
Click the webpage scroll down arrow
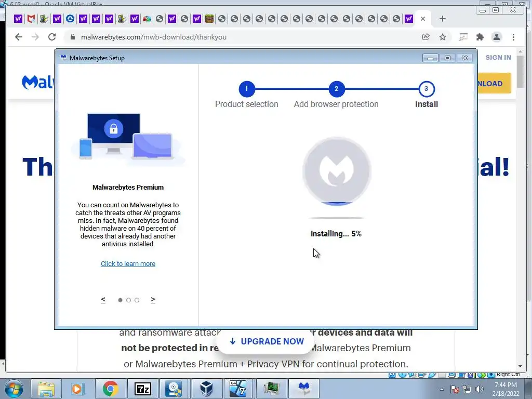coord(521,366)
